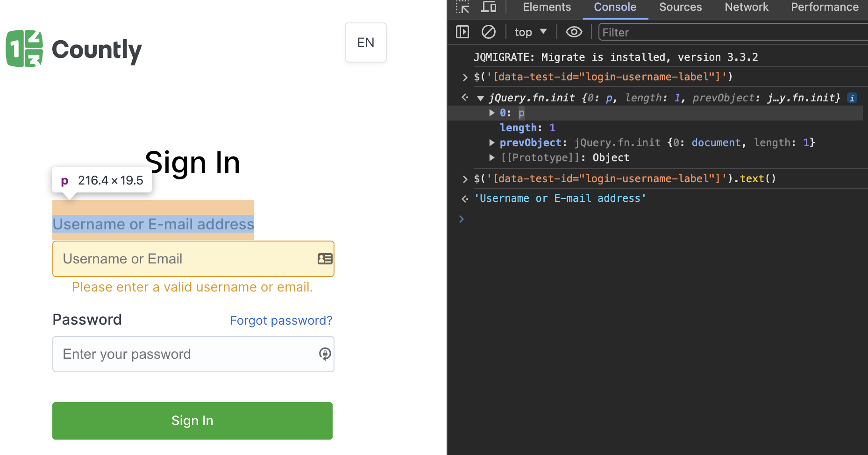Viewport: 868px width, 455px height.
Task: Switch to the Console tab
Action: (615, 7)
